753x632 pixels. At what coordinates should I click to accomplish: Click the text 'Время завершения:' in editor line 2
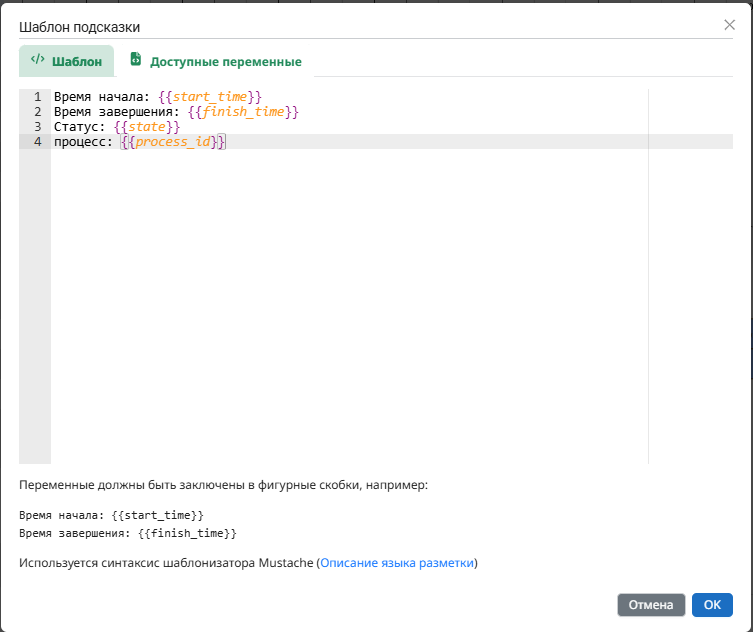point(117,112)
